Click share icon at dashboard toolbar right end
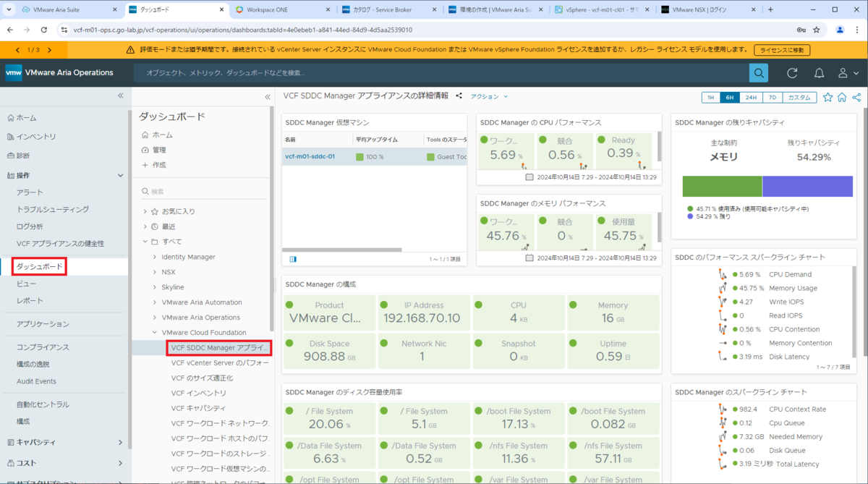This screenshot has height=484, width=868. [856, 98]
